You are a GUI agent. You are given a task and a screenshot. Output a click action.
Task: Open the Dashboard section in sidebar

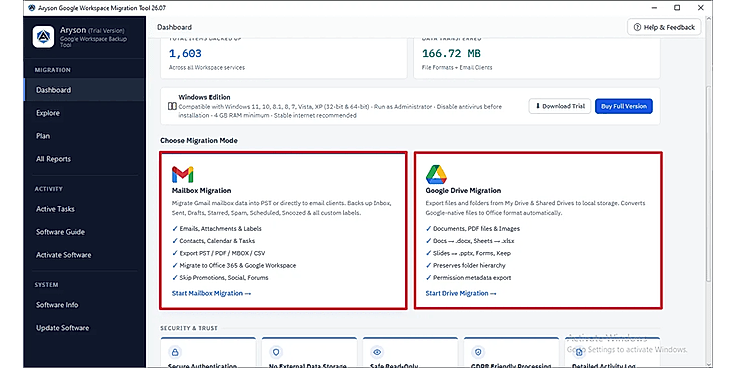[x=84, y=90]
